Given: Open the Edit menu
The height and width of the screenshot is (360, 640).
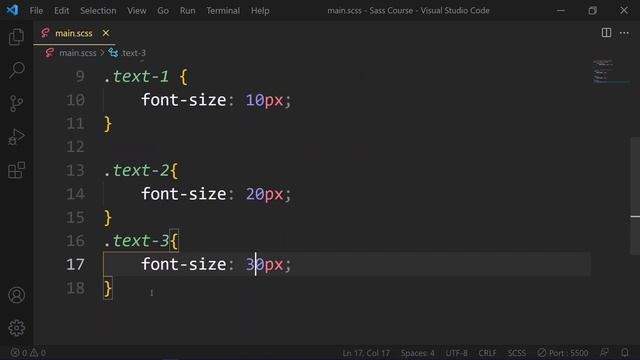Looking at the screenshot, I should point(62,11).
